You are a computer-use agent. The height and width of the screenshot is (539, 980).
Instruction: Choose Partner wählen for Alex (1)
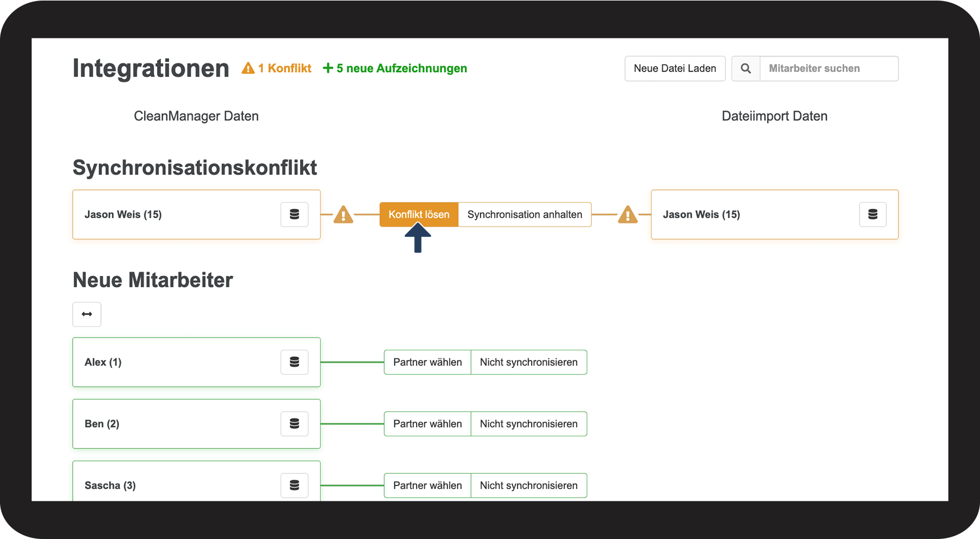pyautogui.click(x=428, y=362)
